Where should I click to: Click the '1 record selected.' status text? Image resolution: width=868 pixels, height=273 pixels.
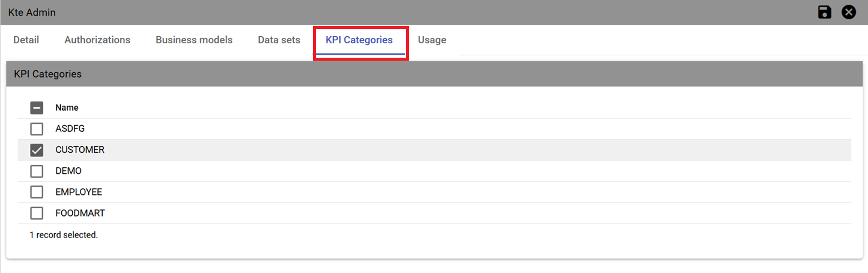tap(64, 235)
